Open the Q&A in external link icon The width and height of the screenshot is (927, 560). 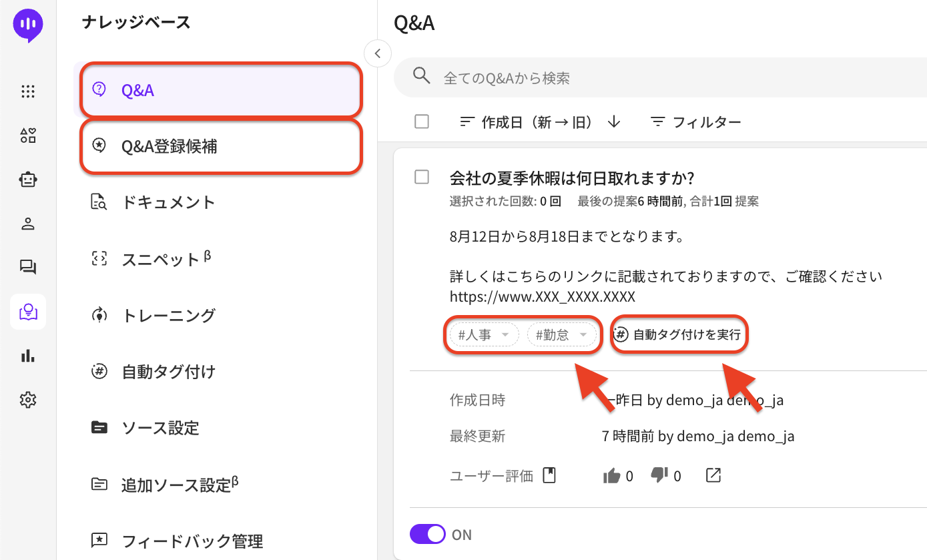point(713,475)
